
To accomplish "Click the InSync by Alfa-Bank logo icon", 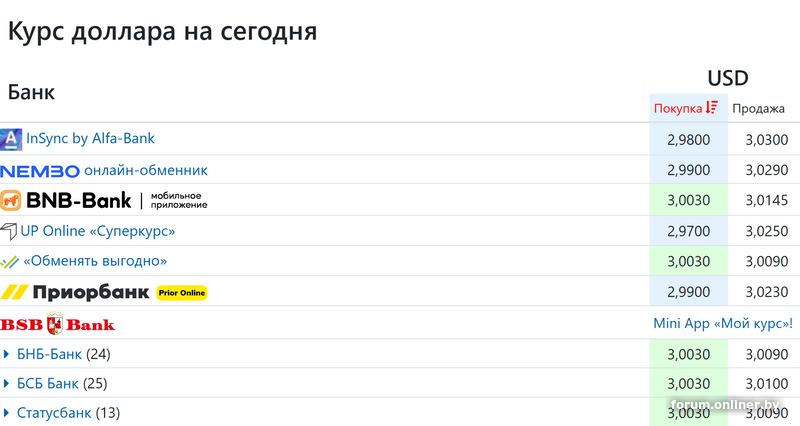I will pos(11,139).
